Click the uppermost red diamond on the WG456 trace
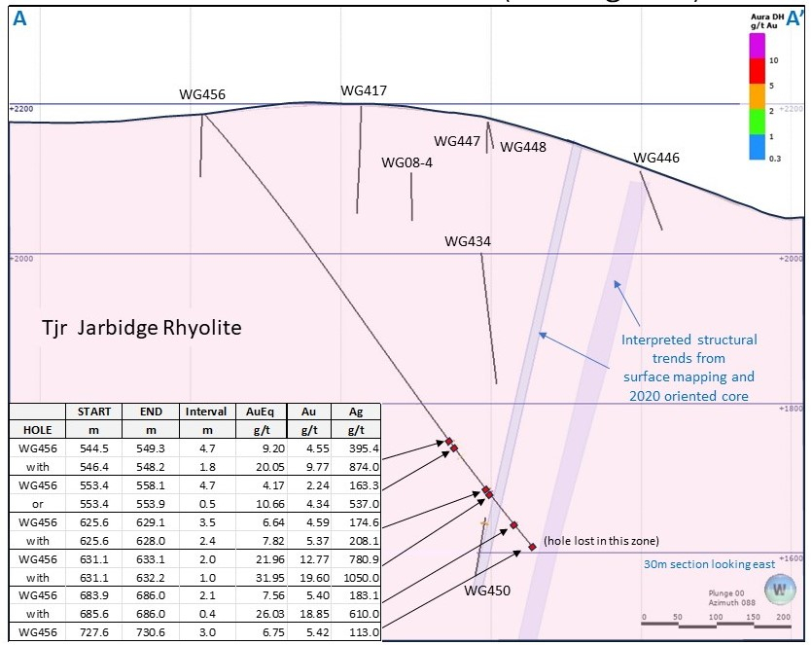The image size is (812, 645). pyautogui.click(x=448, y=441)
